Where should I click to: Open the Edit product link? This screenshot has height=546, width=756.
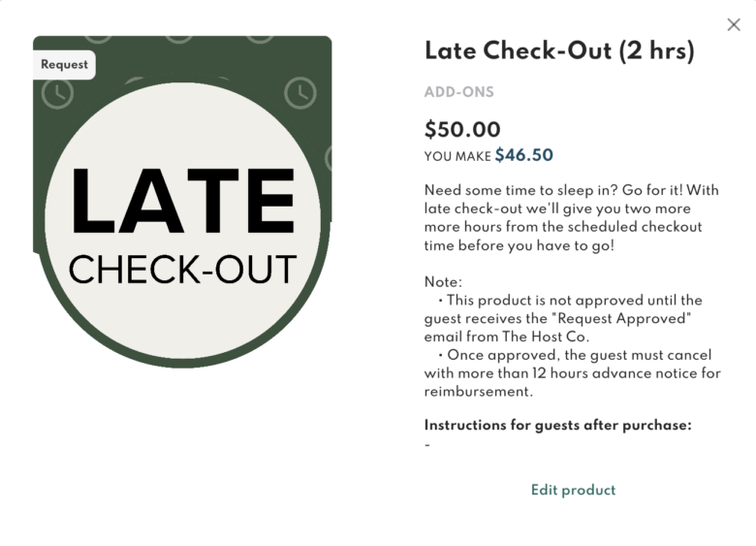[573, 490]
